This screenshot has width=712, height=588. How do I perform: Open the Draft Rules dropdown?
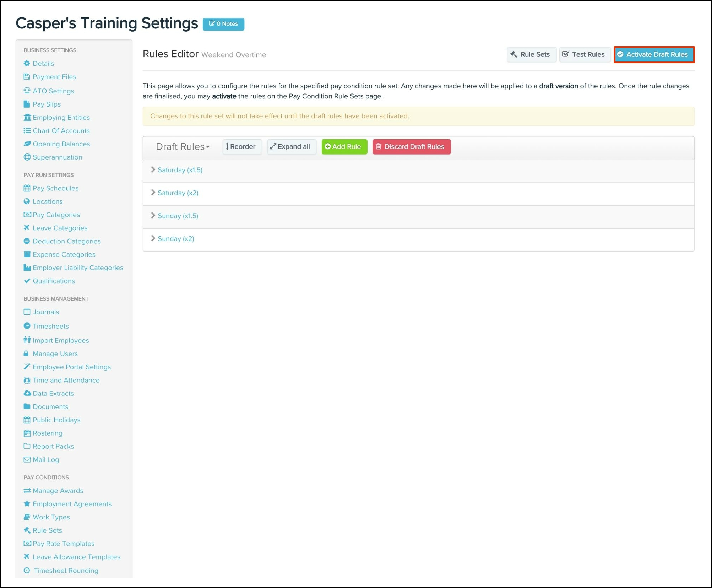[x=183, y=147]
